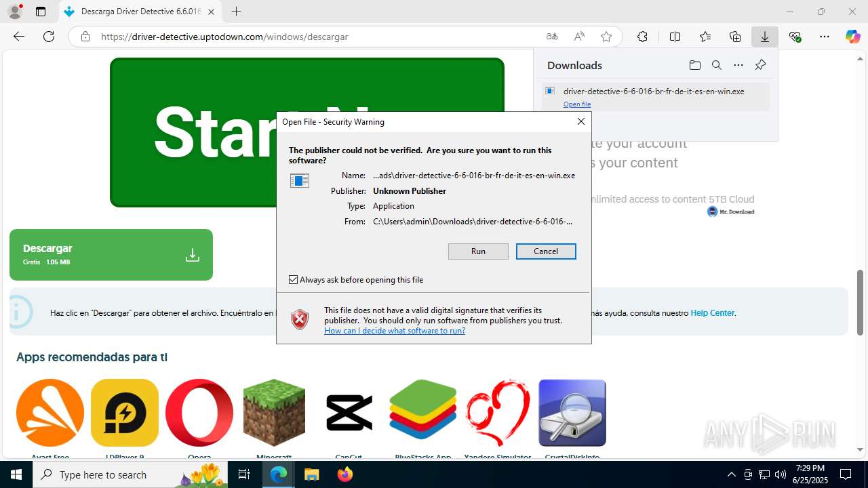Open volume control in system tray
868x488 pixels.
point(780,474)
